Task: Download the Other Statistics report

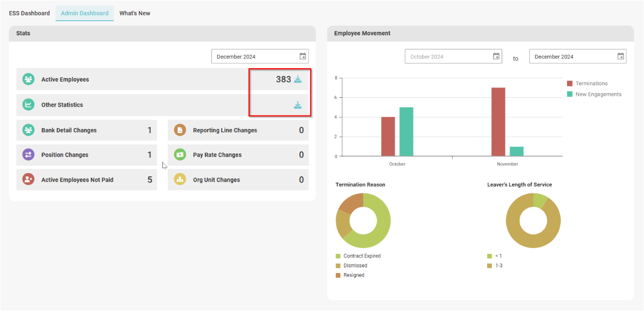Action: coord(298,105)
